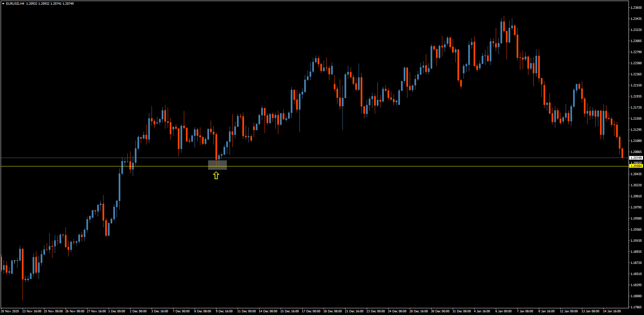This screenshot has height=315, width=644.
Task: Expand the One Click Trading panel triangle
Action: 3,3
